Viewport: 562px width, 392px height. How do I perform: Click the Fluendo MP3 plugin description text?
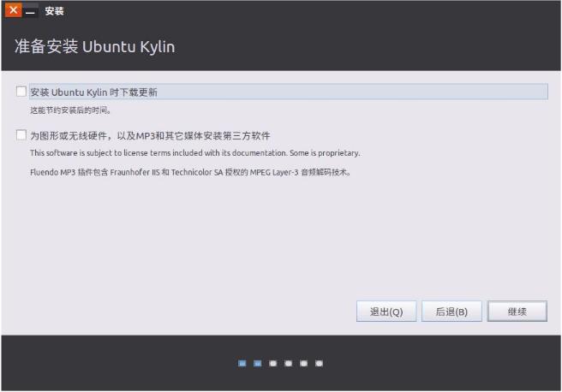point(190,172)
